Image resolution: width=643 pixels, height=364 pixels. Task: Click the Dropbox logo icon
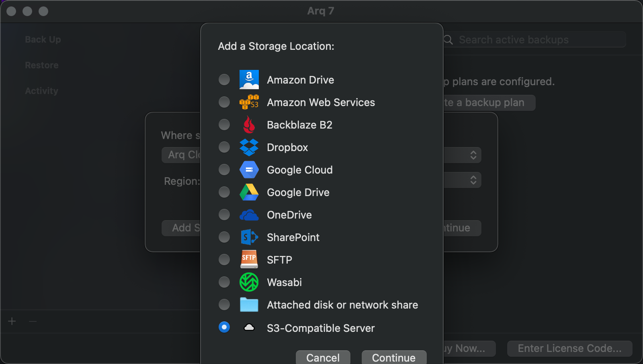click(x=249, y=147)
